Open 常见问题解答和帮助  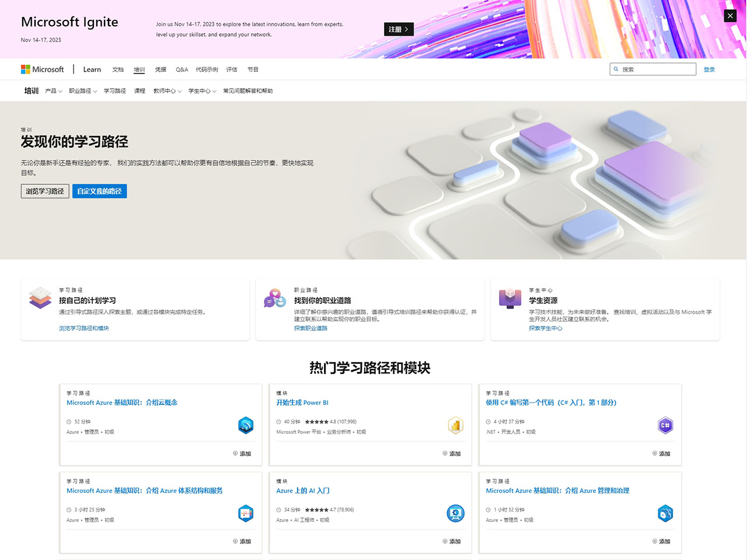coord(248,91)
